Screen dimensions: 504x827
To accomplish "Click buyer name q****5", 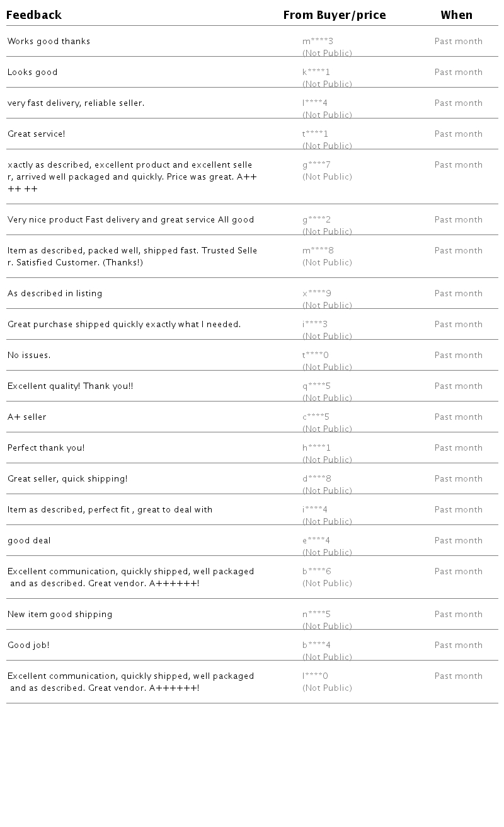I will coord(316,386).
